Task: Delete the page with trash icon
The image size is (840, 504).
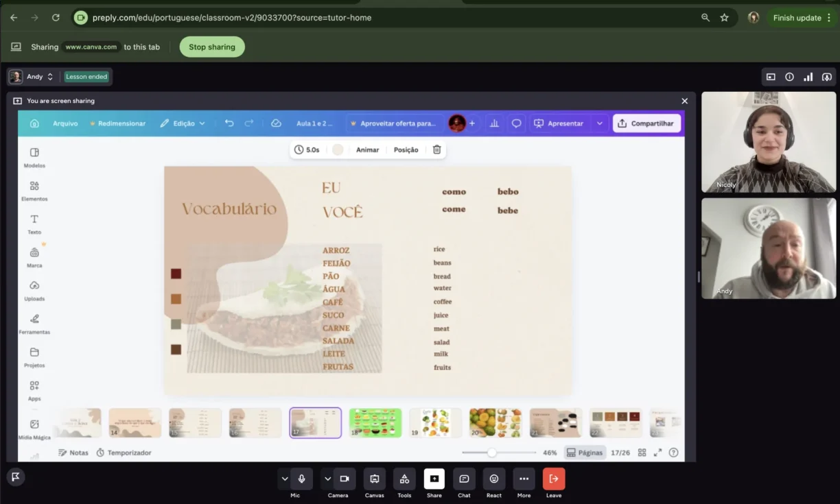Action: point(436,149)
